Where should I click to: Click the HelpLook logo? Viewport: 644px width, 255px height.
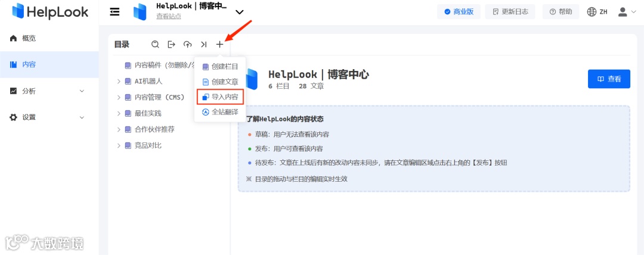point(50,11)
